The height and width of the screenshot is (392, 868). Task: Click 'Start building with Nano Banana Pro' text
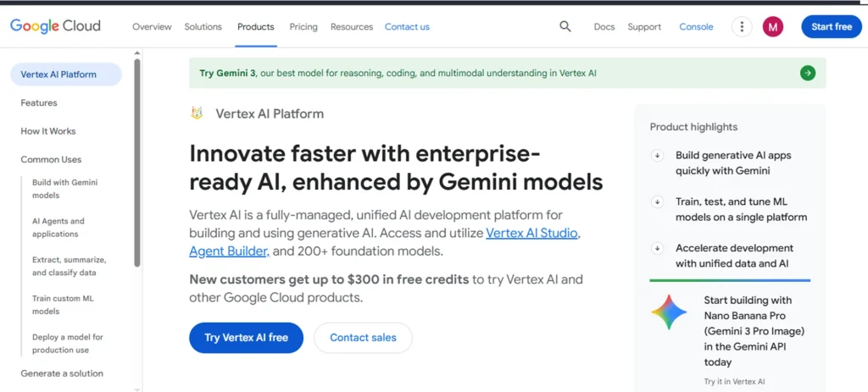(x=754, y=331)
